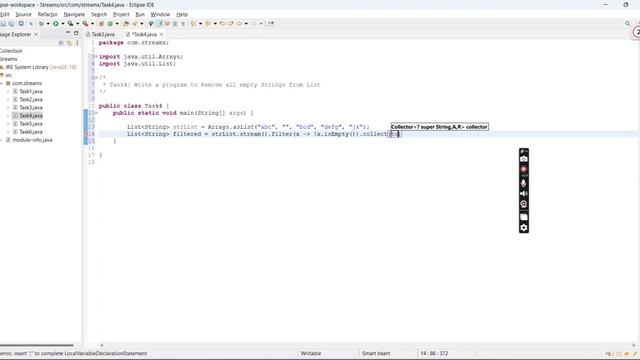The height and width of the screenshot is (360, 640).
Task: Click the Run green play icon
Action: coord(56,24)
